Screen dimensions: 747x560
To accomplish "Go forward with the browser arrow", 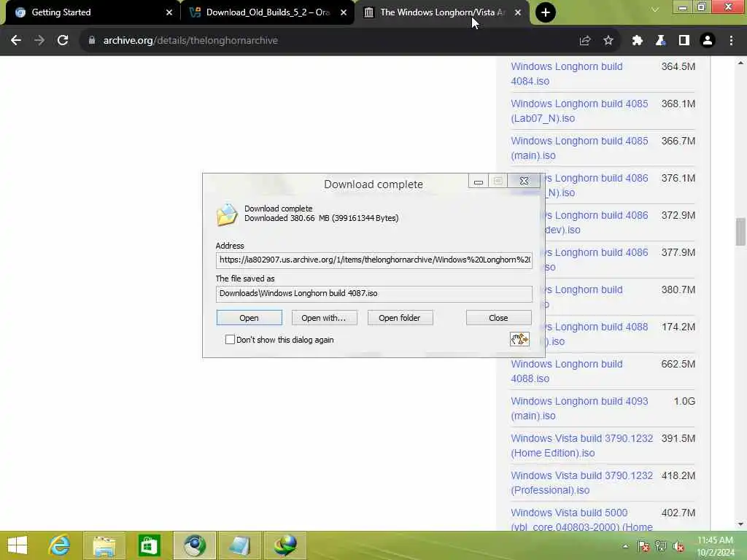I will 39,41.
